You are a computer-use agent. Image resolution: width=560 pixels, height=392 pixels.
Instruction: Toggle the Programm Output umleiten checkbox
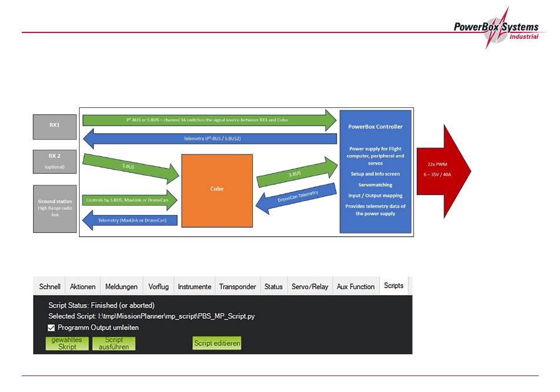(x=51, y=327)
